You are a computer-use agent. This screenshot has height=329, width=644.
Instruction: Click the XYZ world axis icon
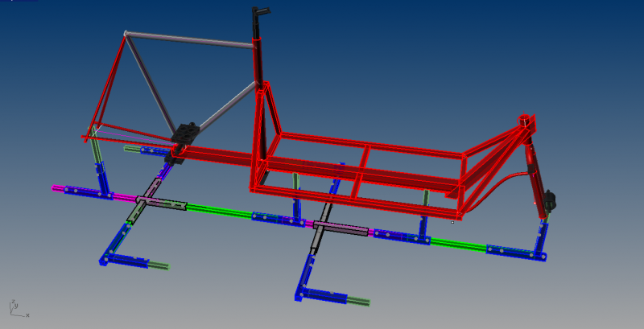click(14, 307)
